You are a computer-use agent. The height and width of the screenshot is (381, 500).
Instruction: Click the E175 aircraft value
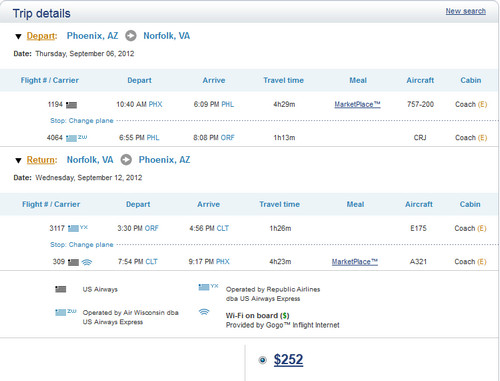418,228
